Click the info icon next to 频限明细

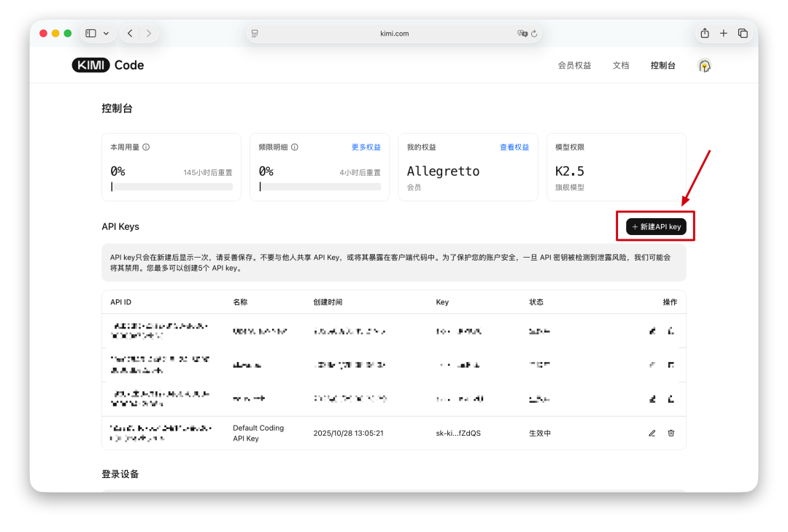[x=294, y=147]
